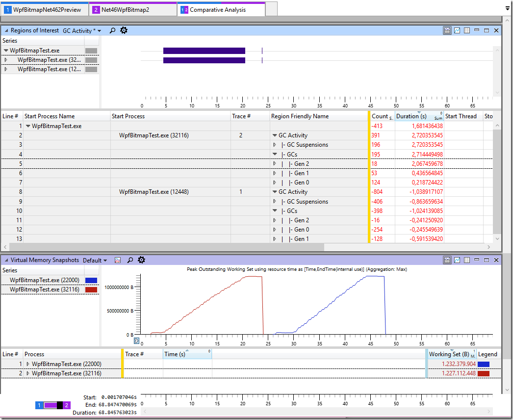The image size is (513, 420).
Task: Click the Regions table horizontal scrollbar
Action: [x=167, y=247]
